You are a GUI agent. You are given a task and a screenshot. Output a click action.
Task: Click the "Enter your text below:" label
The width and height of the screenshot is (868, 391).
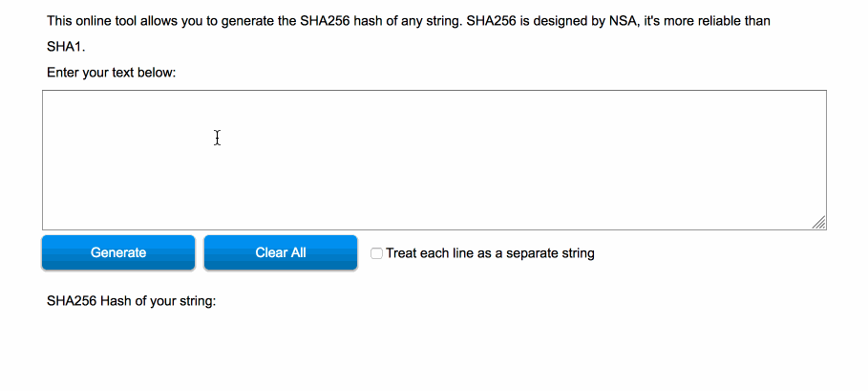coord(111,72)
